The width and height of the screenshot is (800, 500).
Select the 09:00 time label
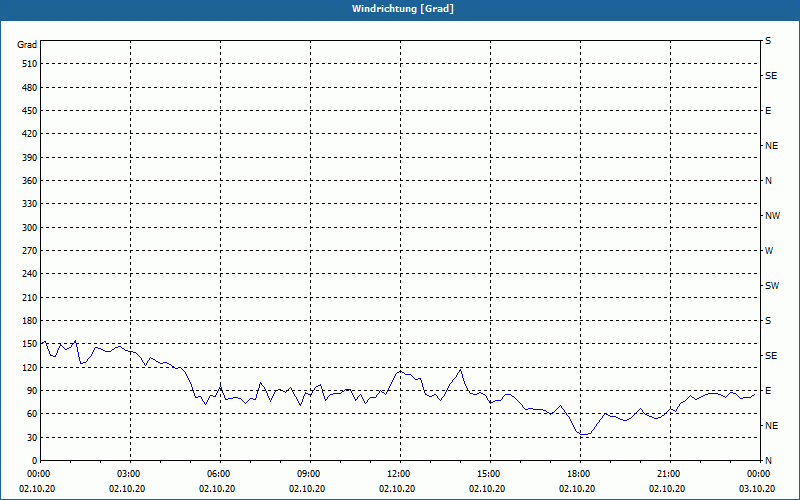tap(310, 474)
